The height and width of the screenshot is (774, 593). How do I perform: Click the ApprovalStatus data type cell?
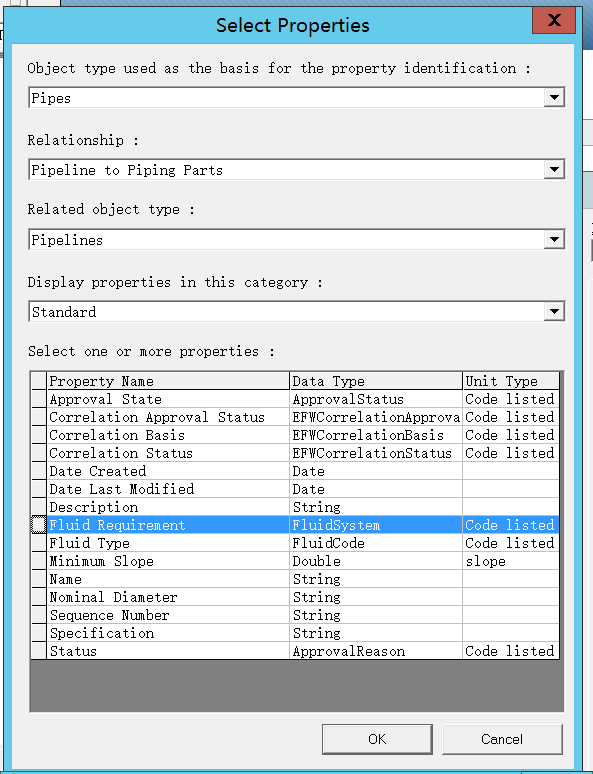tap(376, 399)
